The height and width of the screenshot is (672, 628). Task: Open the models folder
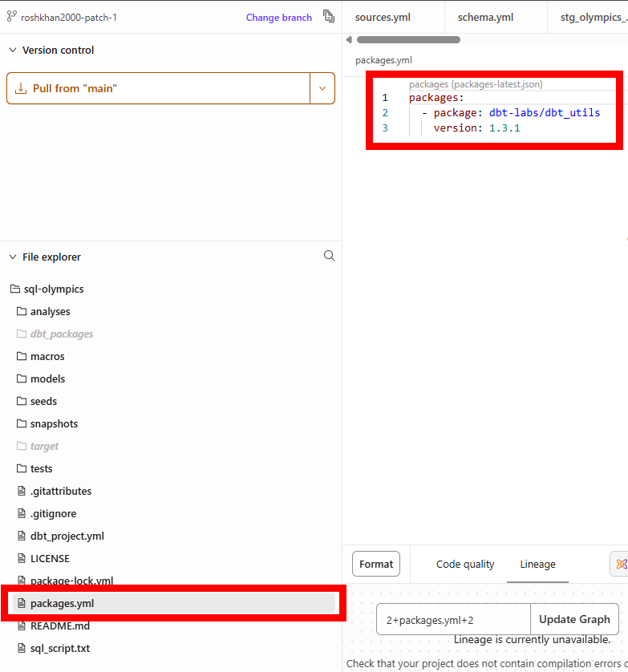(x=47, y=379)
